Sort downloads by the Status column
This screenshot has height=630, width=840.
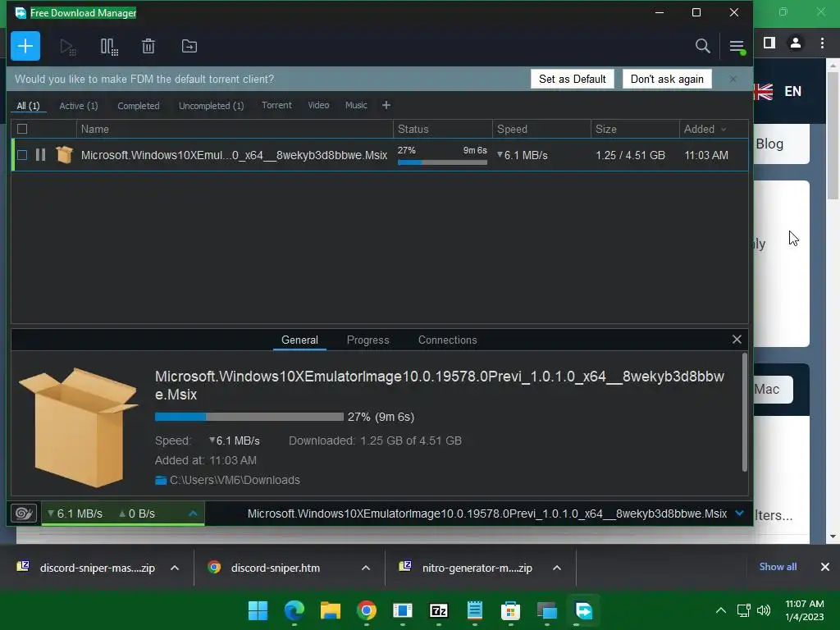442,129
